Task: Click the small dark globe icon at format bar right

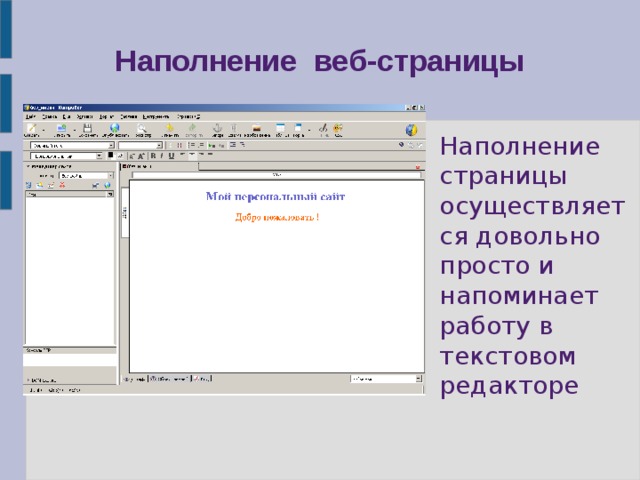Action: tap(402, 144)
